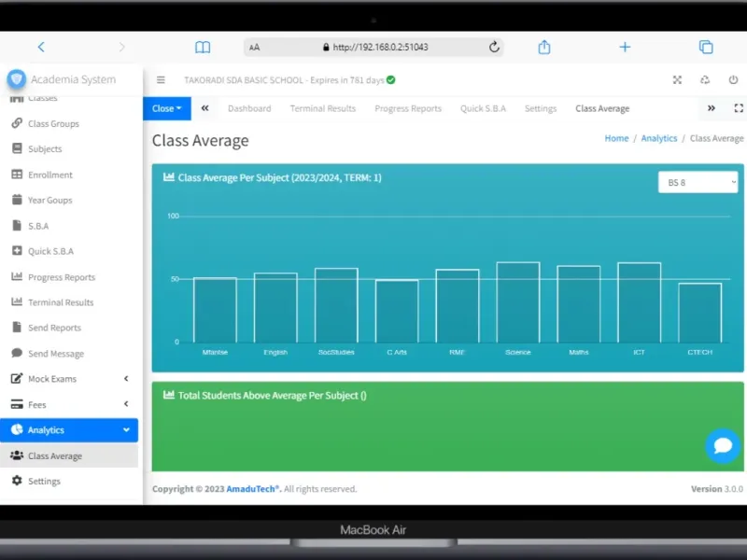This screenshot has height=560, width=747.
Task: Select Class Average sidebar subitem
Action: [69, 455]
